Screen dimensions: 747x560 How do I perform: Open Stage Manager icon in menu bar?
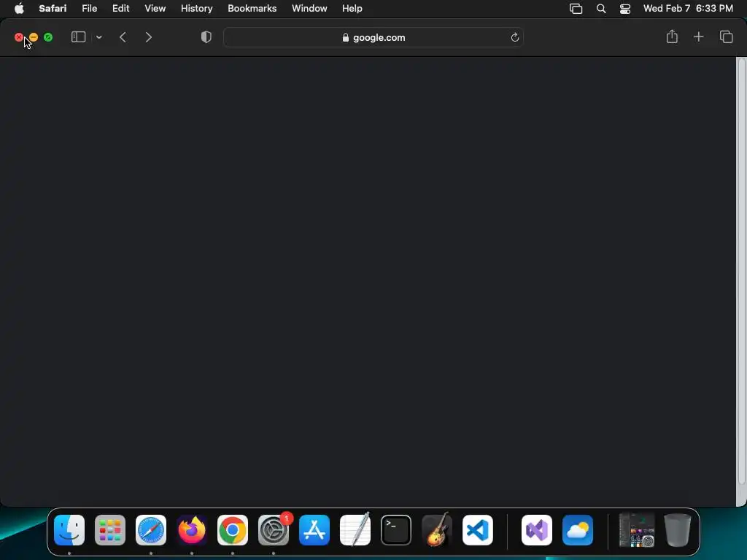576,9
